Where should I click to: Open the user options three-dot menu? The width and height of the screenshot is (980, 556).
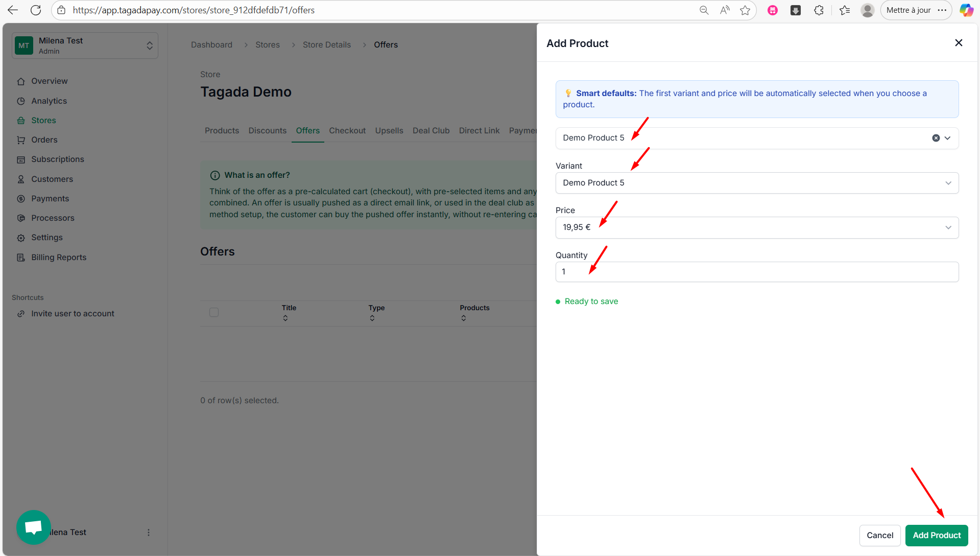pos(149,532)
